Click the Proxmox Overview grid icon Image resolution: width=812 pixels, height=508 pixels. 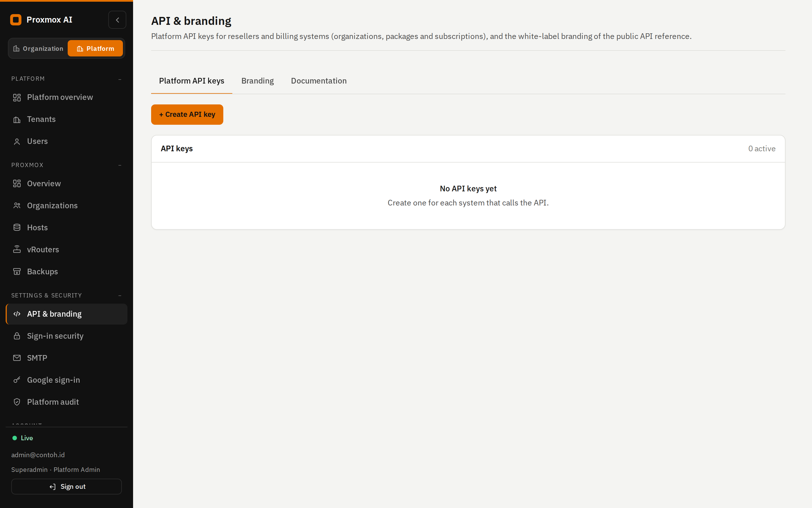[x=17, y=183]
